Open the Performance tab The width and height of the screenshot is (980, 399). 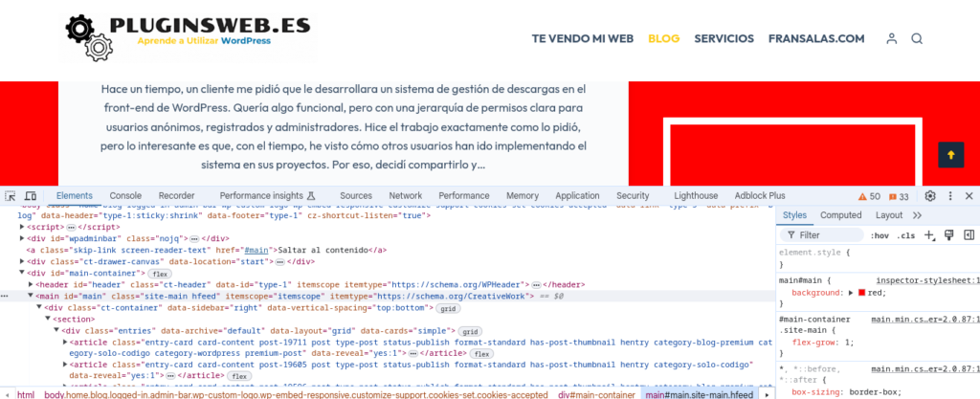pyautogui.click(x=464, y=196)
